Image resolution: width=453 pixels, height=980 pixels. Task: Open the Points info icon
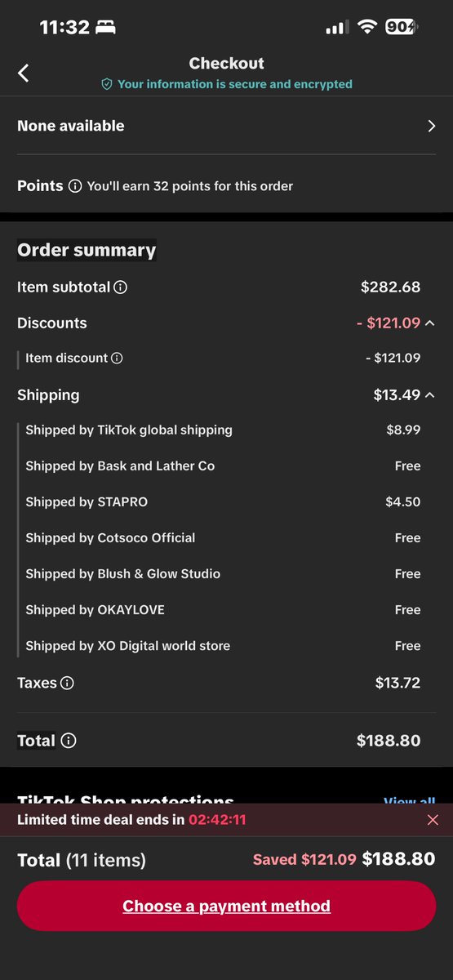coord(75,186)
